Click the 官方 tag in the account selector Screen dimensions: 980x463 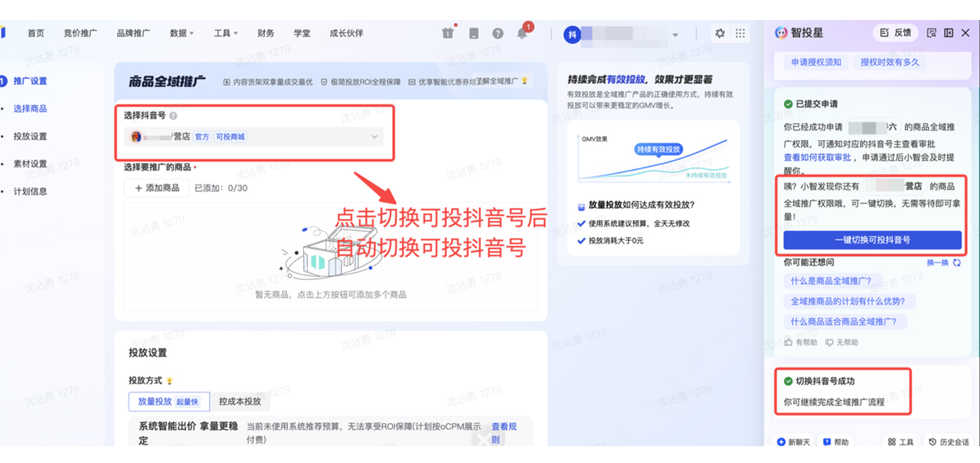[202, 137]
